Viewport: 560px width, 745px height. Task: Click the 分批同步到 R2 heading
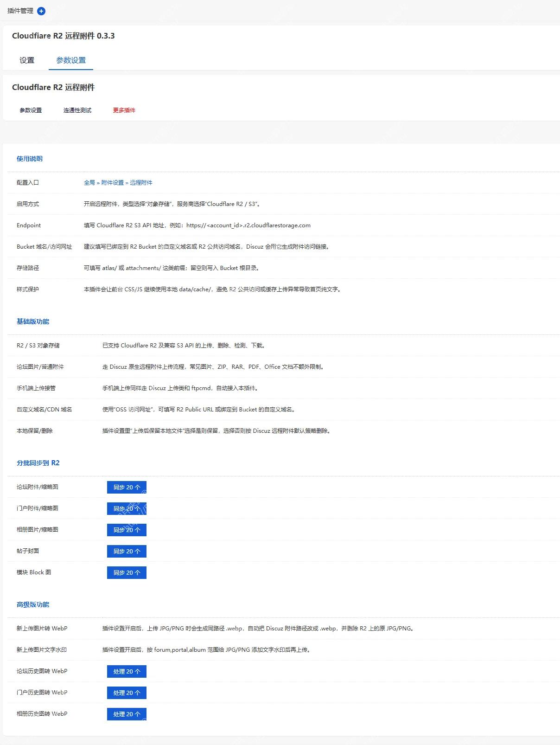[38, 463]
